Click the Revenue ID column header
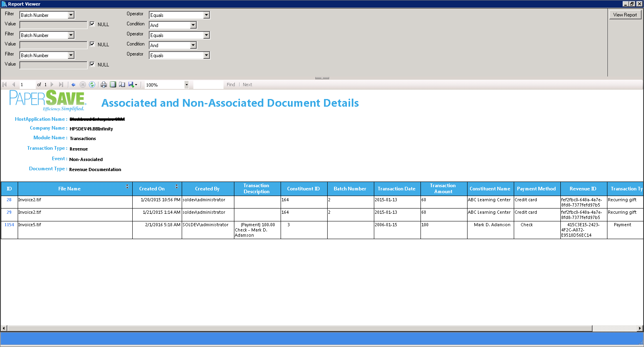Viewport: 644px width, 347px height. (584, 188)
